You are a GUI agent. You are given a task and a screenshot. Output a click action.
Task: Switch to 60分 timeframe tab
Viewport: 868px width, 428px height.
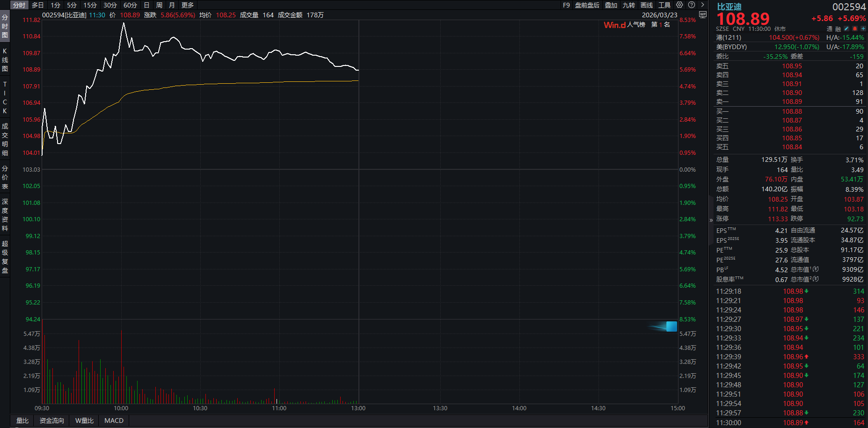pyautogui.click(x=130, y=5)
